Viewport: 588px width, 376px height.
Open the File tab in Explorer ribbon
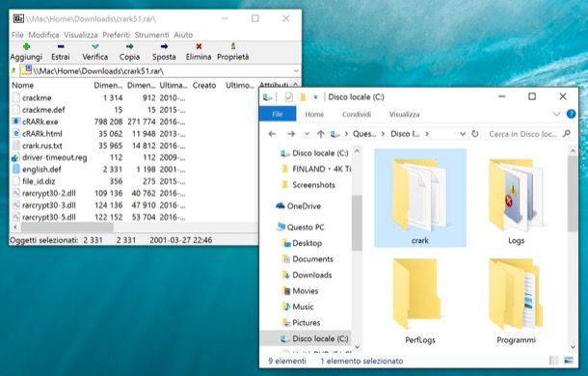(278, 114)
